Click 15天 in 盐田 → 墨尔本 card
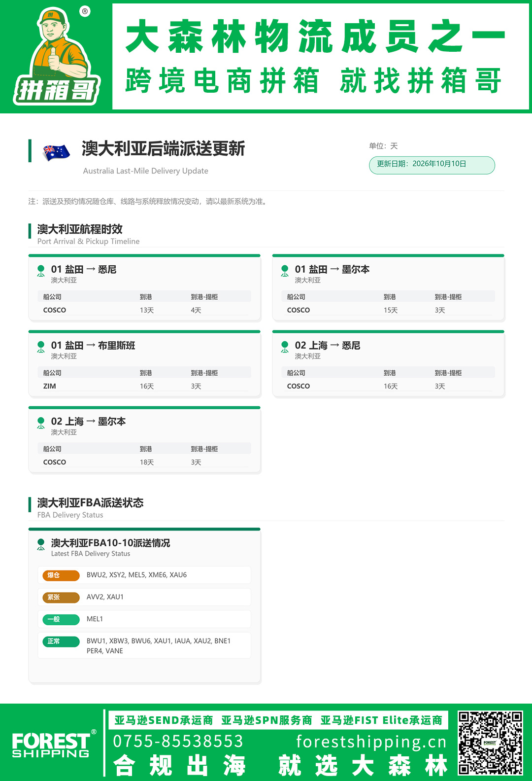The image size is (532, 781). (x=391, y=310)
